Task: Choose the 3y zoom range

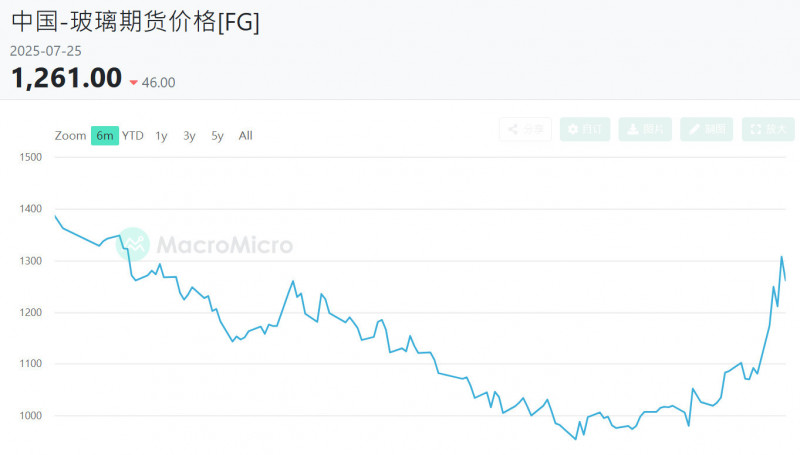Action: pyautogui.click(x=189, y=136)
